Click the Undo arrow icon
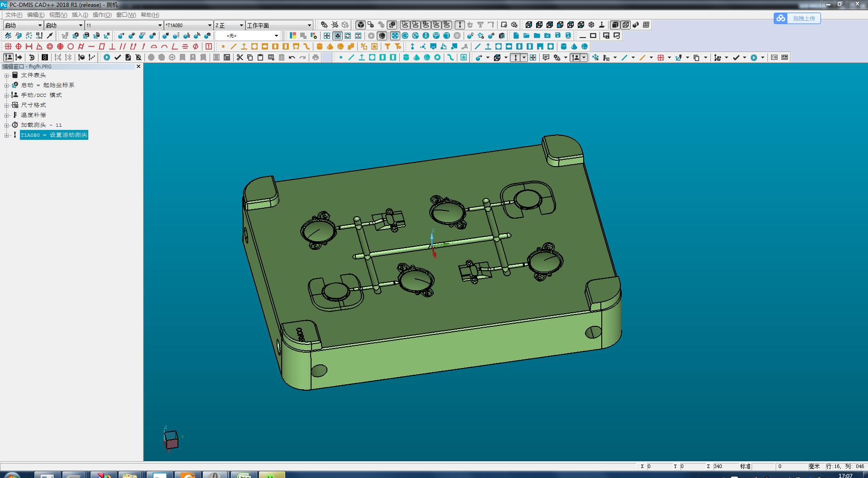This screenshot has width=868, height=478. [x=292, y=57]
